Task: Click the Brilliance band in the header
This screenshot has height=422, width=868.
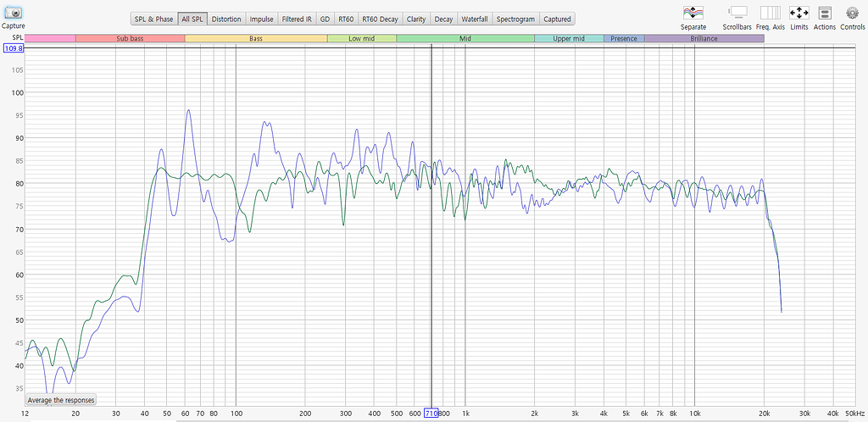Action: tap(704, 39)
